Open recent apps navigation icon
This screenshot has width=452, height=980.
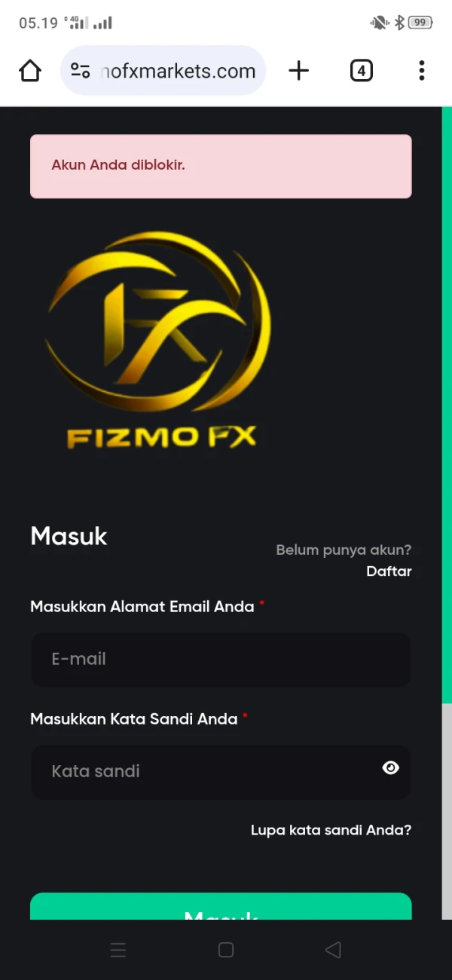coord(118,950)
